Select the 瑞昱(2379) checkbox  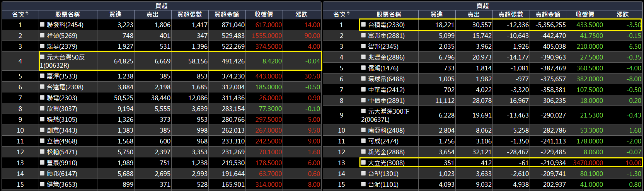(42, 46)
